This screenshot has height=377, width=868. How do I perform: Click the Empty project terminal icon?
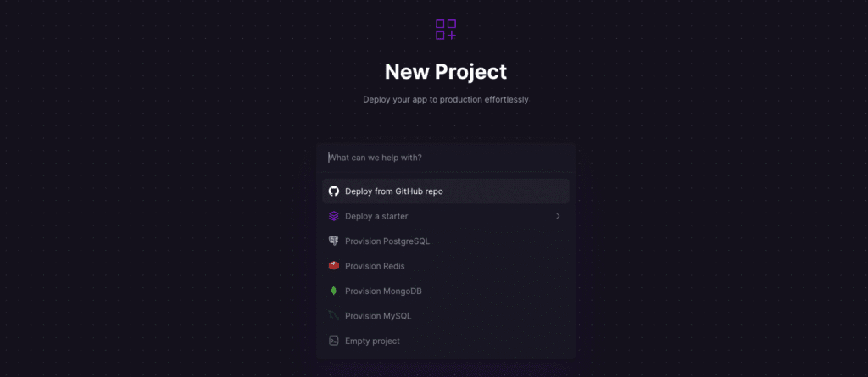click(x=334, y=341)
